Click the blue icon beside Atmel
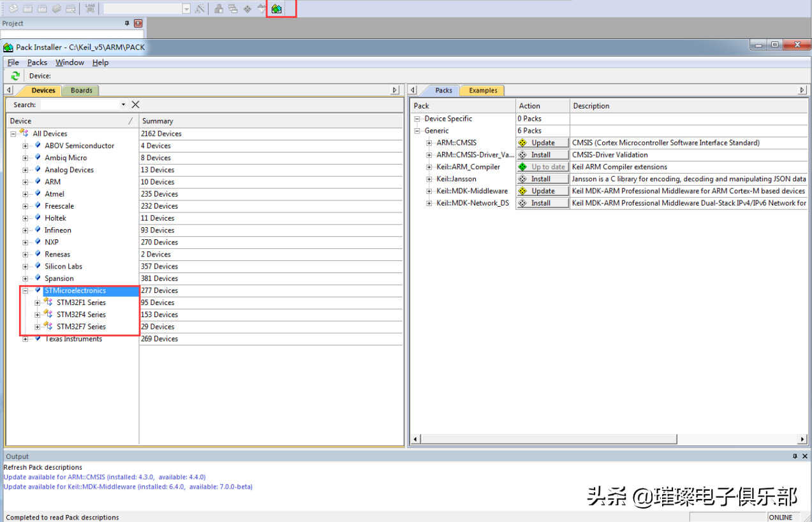The image size is (812, 522). point(38,193)
